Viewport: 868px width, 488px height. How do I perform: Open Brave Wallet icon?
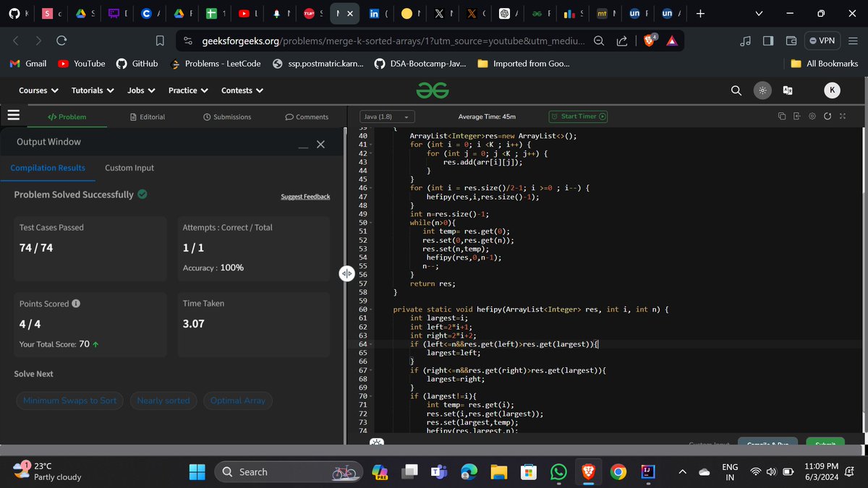(791, 41)
